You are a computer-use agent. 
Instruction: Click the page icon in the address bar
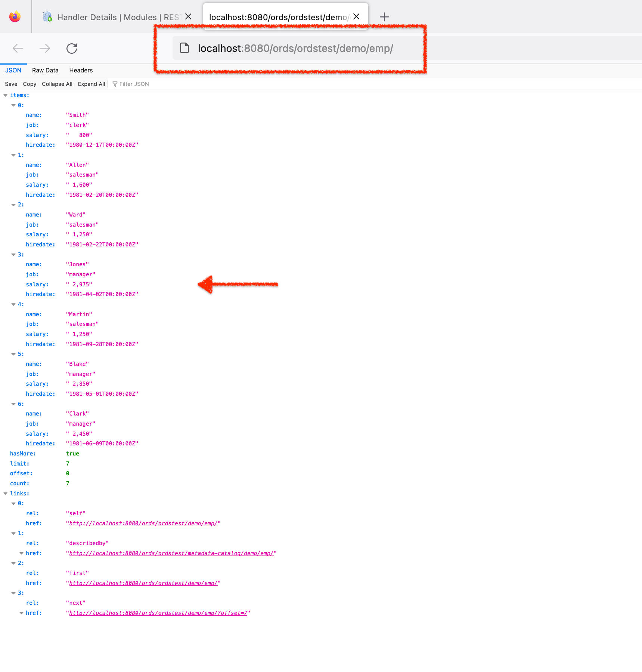click(x=184, y=48)
